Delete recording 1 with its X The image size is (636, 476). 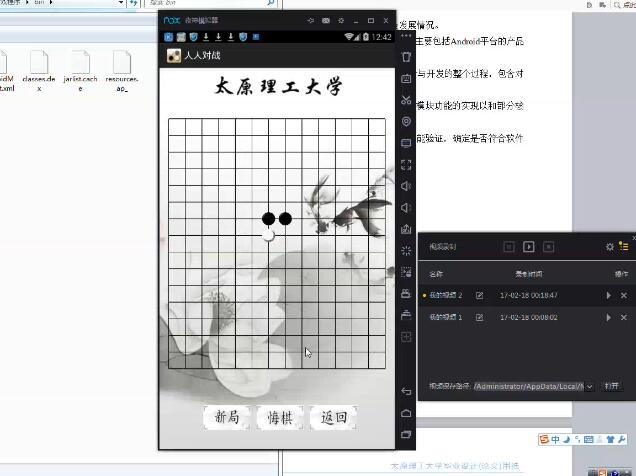[x=624, y=317]
